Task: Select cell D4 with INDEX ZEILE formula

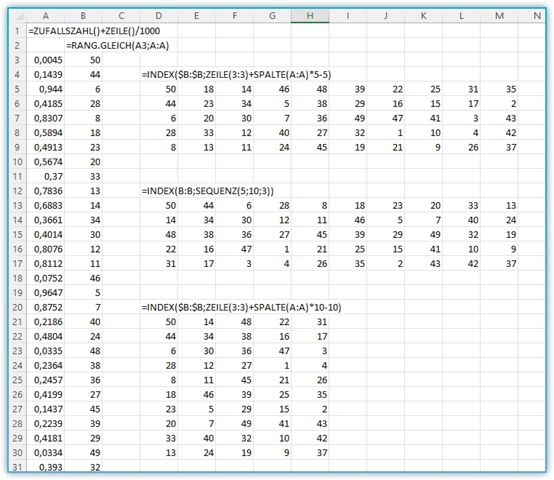Action: [236, 75]
